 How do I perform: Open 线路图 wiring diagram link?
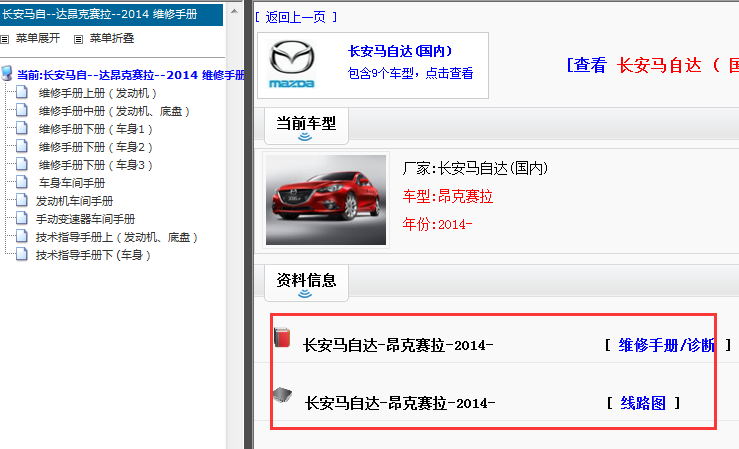(643, 403)
